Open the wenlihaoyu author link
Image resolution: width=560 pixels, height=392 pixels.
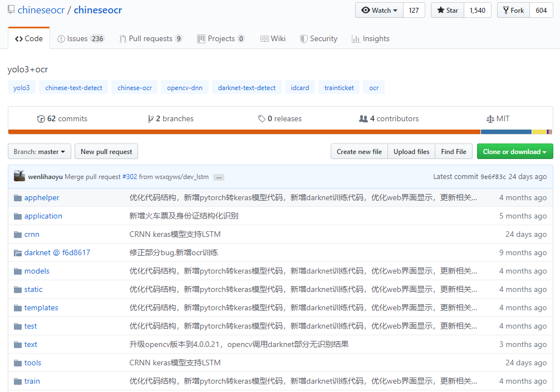click(x=45, y=177)
